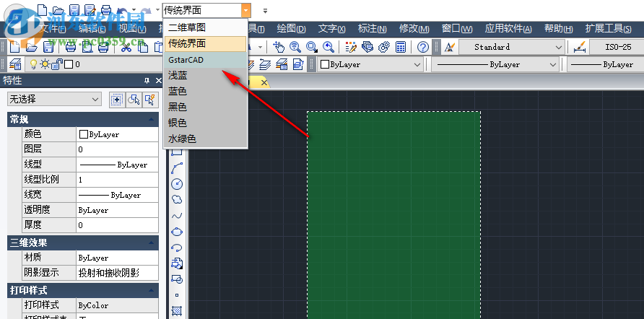Image resolution: width=644 pixels, height=319 pixels.
Task: Click the dimension style icon beside ISO-25
Action: tap(578, 47)
